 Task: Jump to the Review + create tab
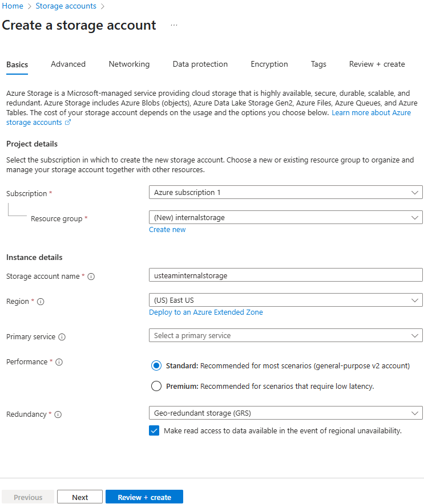[377, 64]
